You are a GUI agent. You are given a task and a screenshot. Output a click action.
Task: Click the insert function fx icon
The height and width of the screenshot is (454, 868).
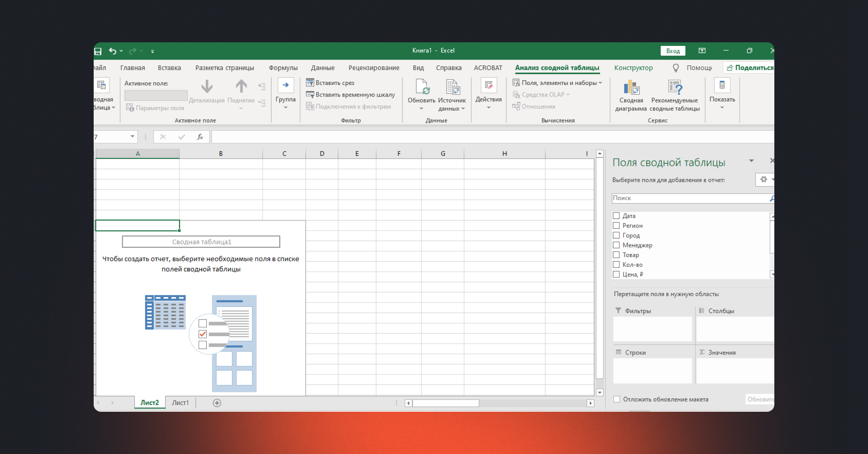pos(200,137)
